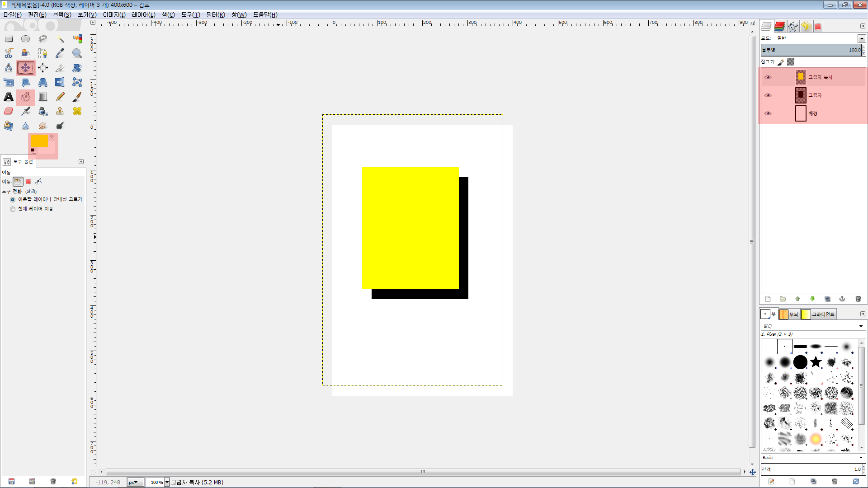This screenshot has width=868, height=488.
Task: Select the Scale tool
Action: click(9, 82)
